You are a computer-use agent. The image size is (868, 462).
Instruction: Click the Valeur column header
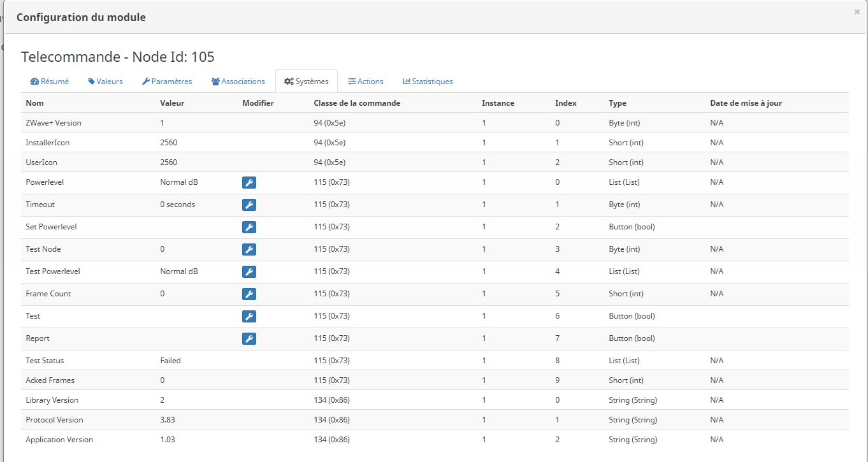[x=172, y=103]
